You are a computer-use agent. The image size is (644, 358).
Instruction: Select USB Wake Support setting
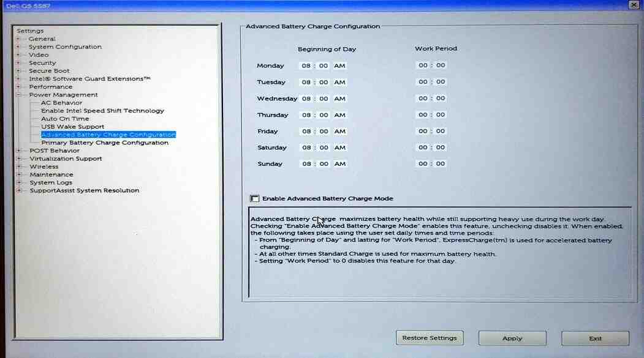coord(73,127)
